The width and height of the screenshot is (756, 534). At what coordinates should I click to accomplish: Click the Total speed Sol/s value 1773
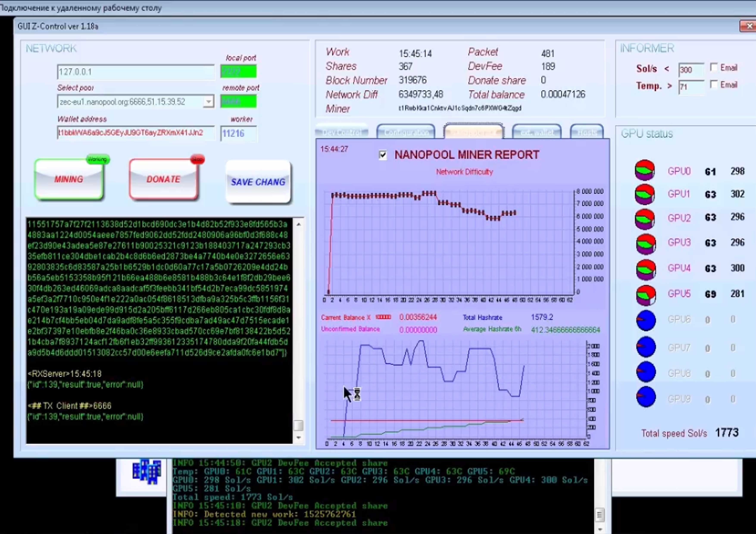pyautogui.click(x=727, y=433)
